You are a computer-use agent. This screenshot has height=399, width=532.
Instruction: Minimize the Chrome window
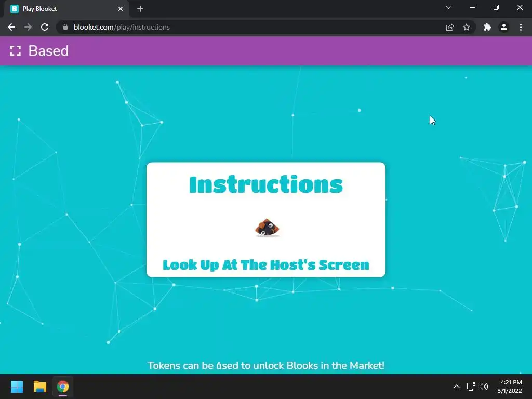(x=472, y=7)
